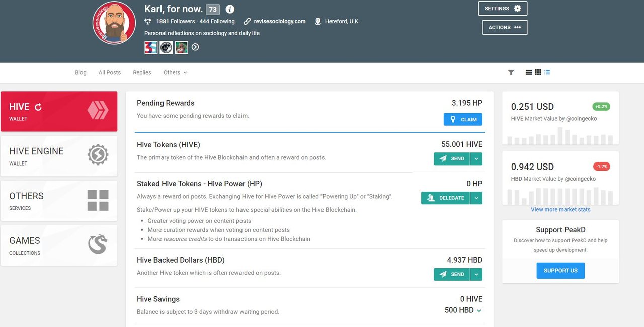
Task: Click the website chain-link icon
Action: [247, 21]
